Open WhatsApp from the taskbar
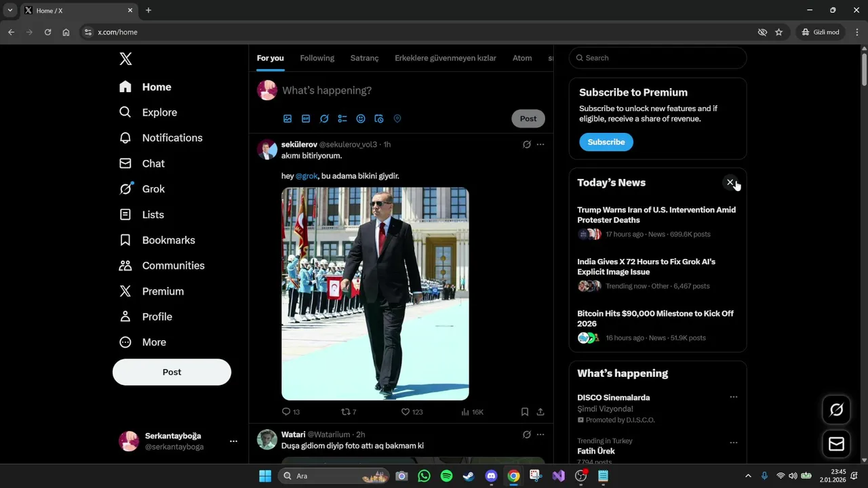The image size is (868, 488). [x=424, y=476]
